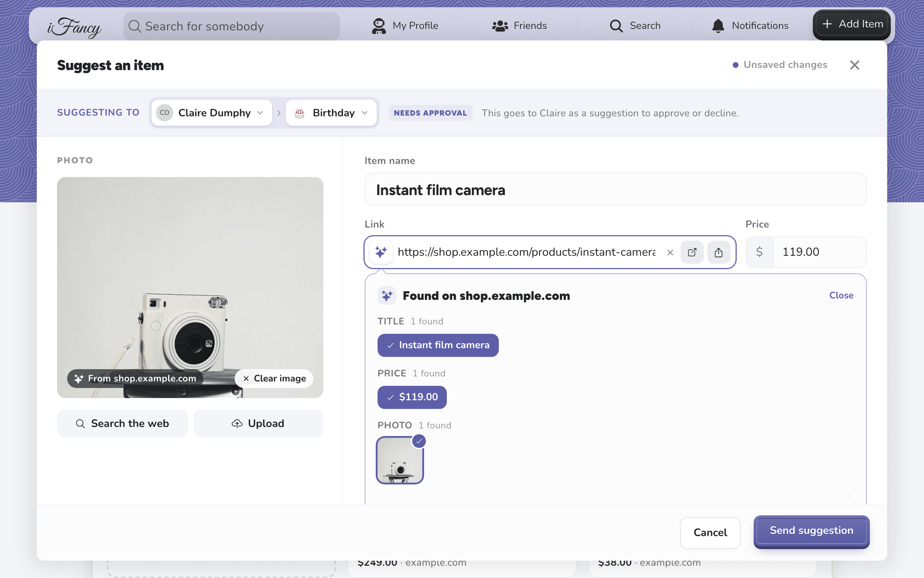Screen dimensions: 924x578
Task: Click into the Link URL text field
Action: [x=527, y=252]
